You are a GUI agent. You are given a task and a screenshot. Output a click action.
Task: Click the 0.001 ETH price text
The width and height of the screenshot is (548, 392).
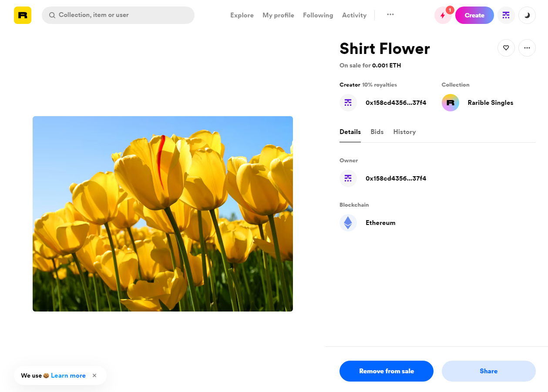(x=387, y=66)
